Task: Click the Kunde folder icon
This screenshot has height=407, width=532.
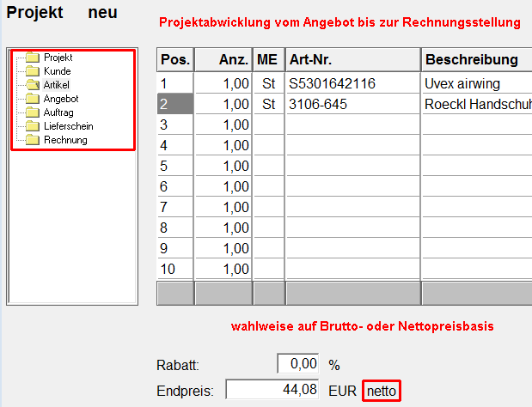Action: coord(33,71)
